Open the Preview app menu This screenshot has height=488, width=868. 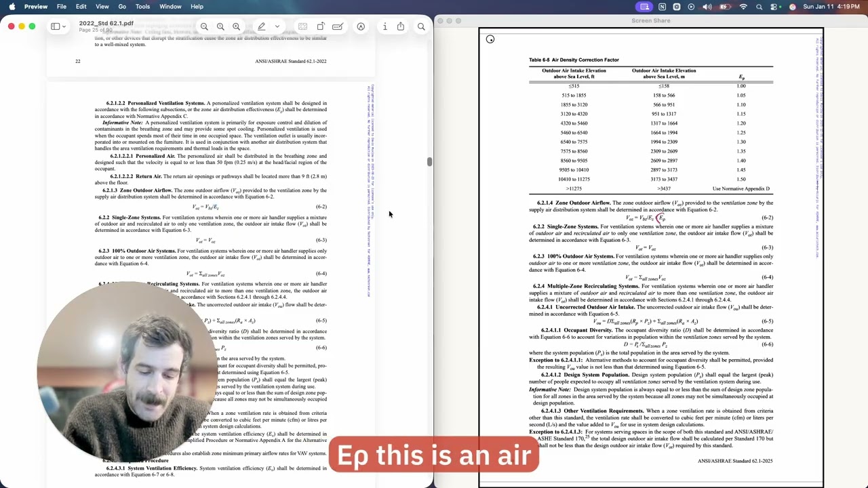pyautogui.click(x=36, y=7)
